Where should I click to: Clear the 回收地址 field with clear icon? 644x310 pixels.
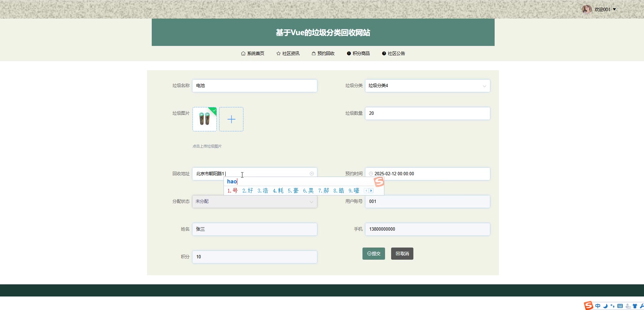click(312, 174)
